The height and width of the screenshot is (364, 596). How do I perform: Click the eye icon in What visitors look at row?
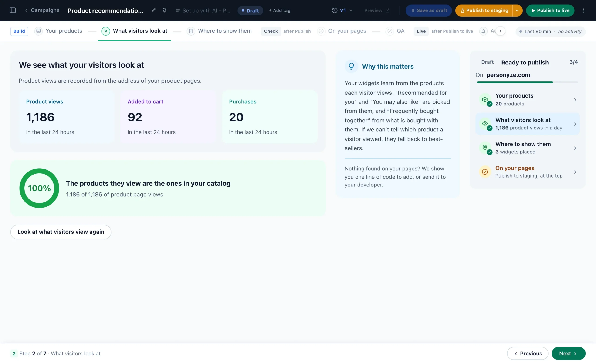[485, 124]
